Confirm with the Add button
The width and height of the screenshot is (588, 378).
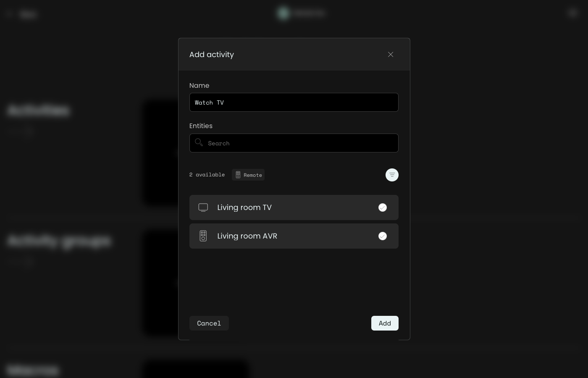point(385,323)
